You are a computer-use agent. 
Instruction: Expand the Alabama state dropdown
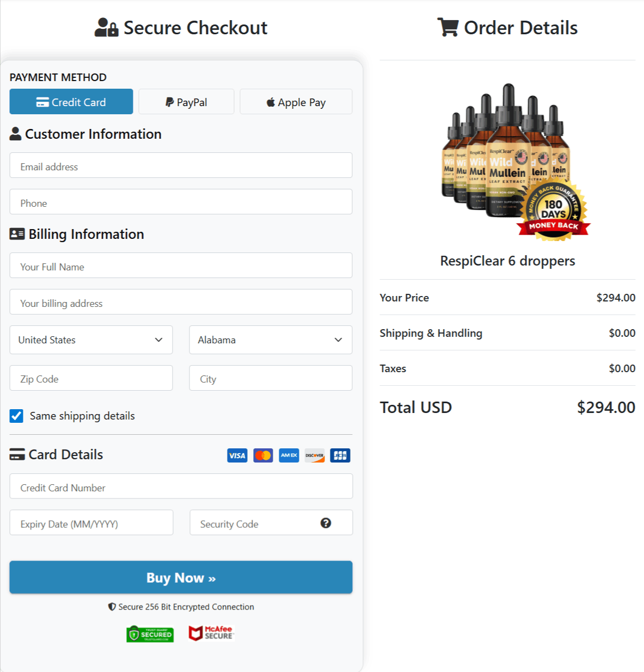271,340
